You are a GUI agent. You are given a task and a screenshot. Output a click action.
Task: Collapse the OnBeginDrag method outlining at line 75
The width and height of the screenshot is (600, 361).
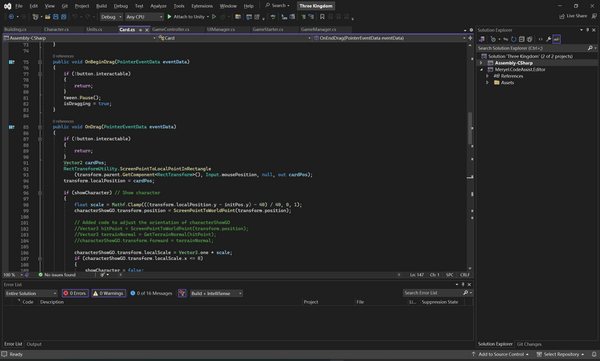coord(40,62)
